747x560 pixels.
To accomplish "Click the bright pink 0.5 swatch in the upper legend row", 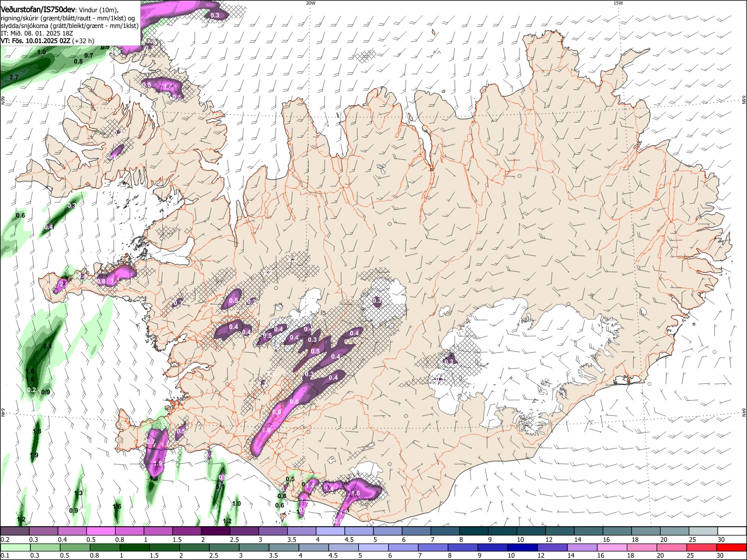I will (x=100, y=531).
